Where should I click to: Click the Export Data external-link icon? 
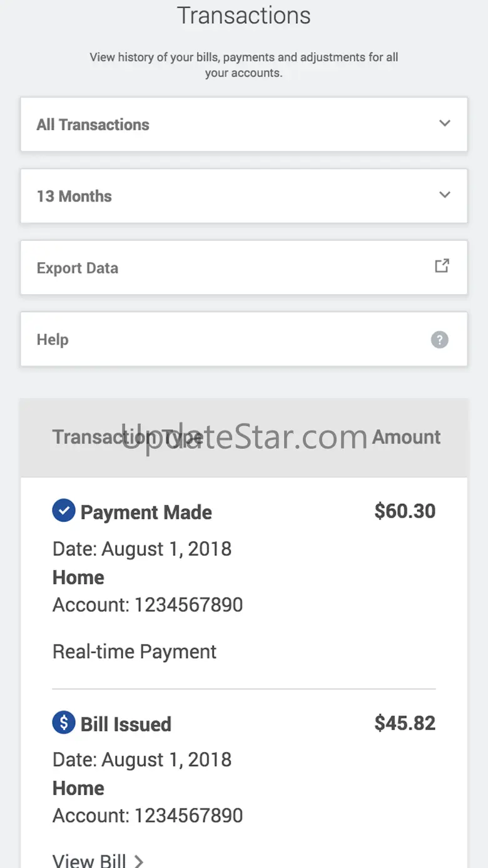(x=442, y=266)
